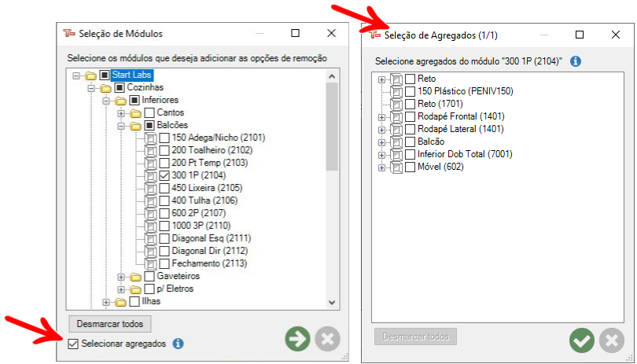
Task: Select Inferior Dob Total (7001) label
Action: pyautogui.click(x=465, y=154)
